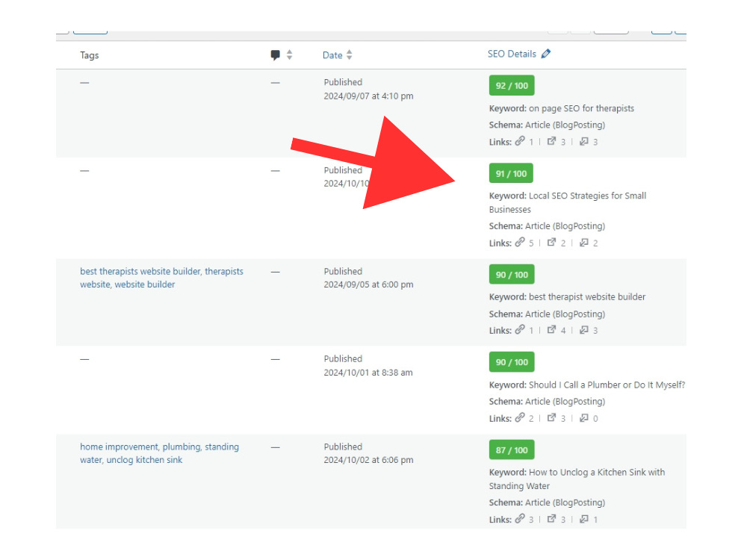Click keyword 'best therapist website builder'
This screenshot has width=747, height=560.
(x=587, y=297)
